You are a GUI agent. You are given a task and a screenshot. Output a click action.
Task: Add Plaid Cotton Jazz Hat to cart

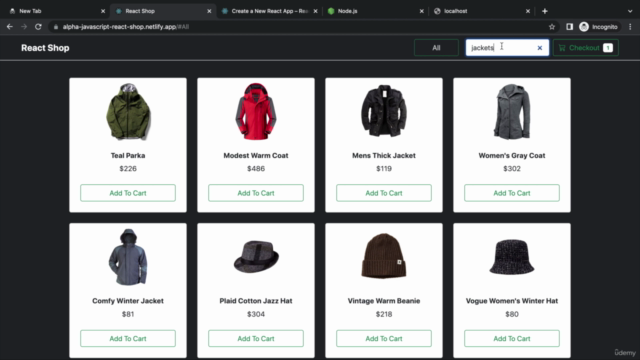[x=256, y=338]
